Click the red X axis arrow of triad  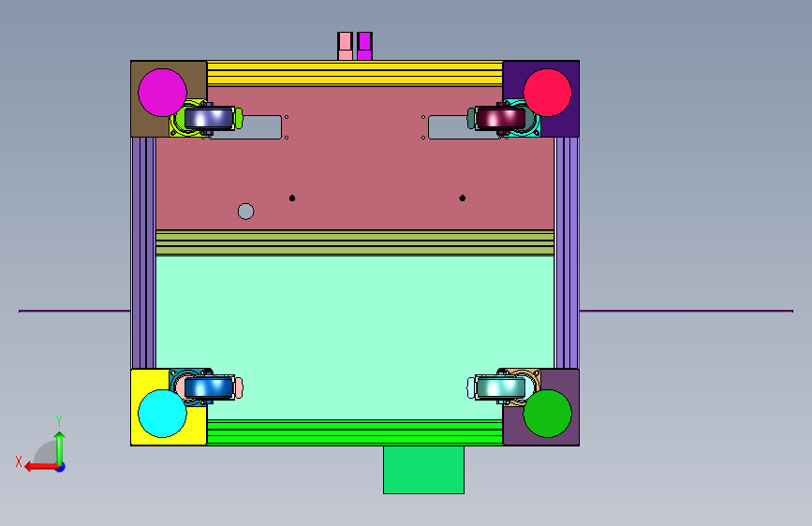pos(40,467)
